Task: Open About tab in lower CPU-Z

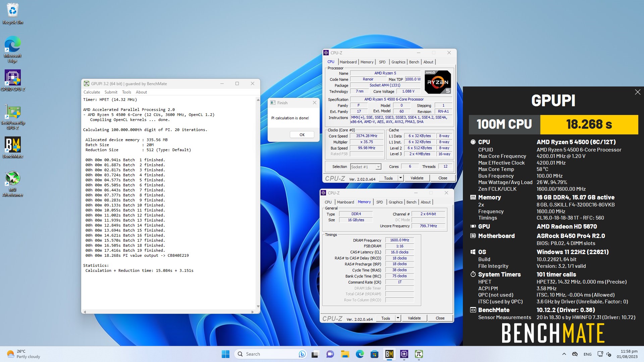Action: pos(425,202)
